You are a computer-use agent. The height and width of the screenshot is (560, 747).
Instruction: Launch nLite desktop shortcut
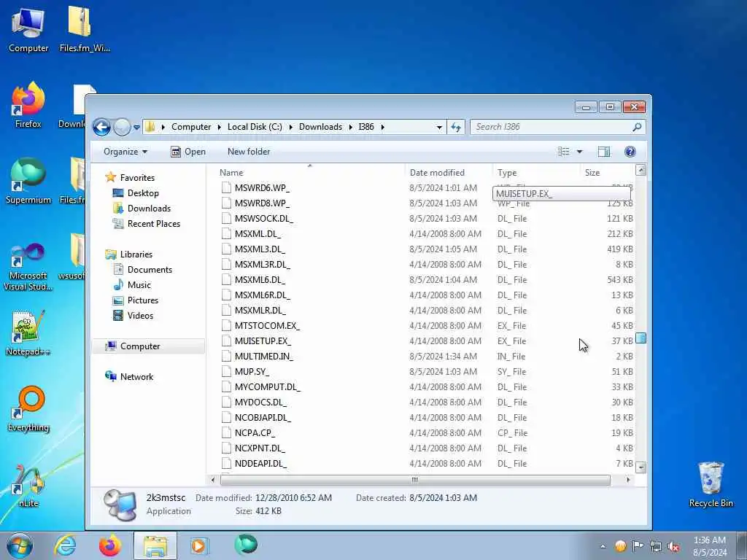point(28,485)
